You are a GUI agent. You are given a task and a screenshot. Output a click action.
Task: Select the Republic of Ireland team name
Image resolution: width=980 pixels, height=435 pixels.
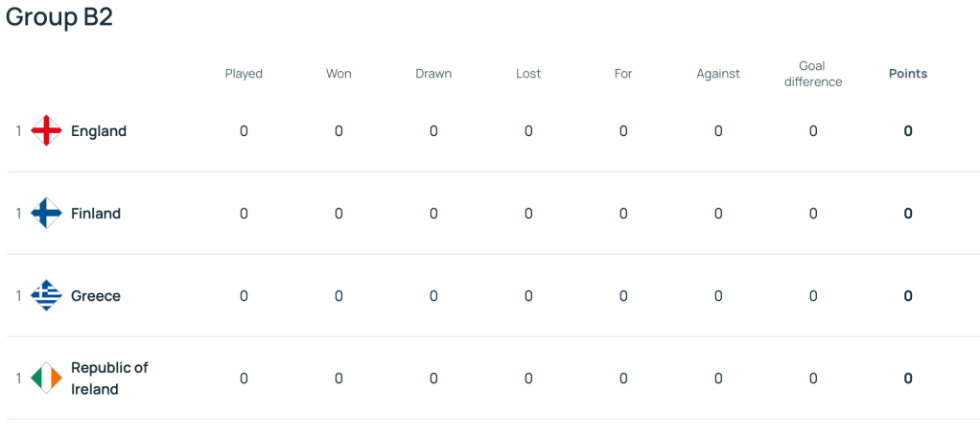click(109, 378)
